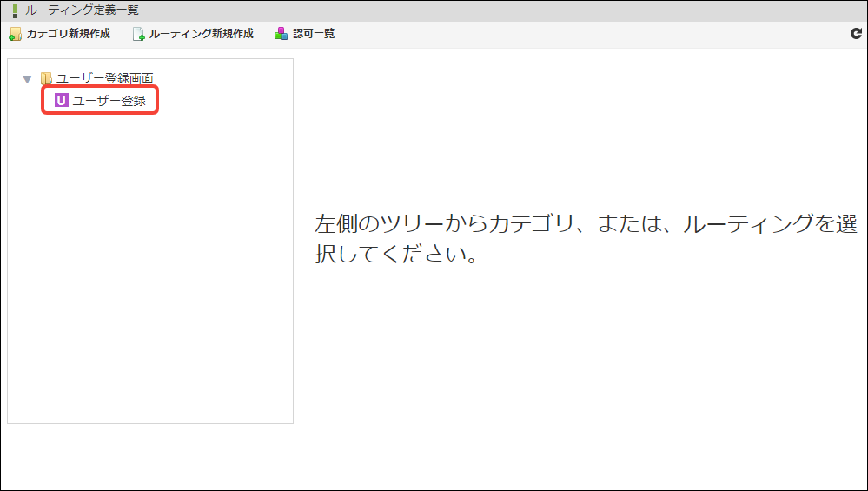Click the 認可一覧 colored blocks icon

[282, 34]
